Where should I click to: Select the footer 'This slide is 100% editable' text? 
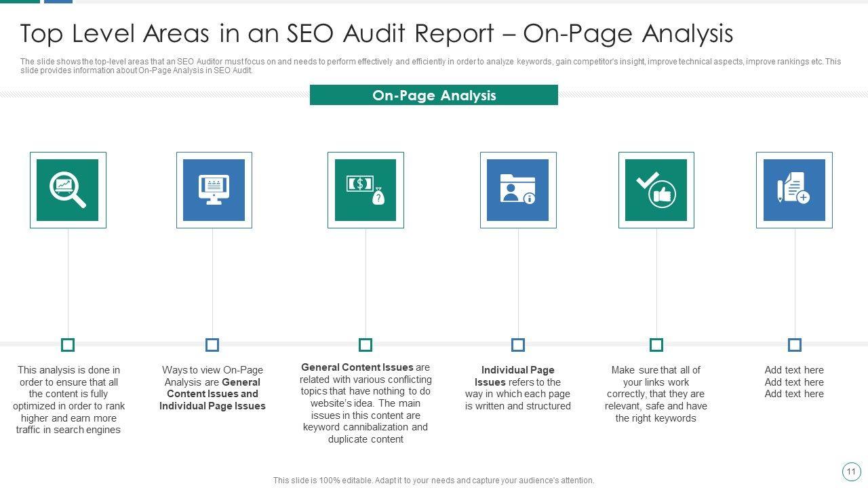click(x=434, y=481)
